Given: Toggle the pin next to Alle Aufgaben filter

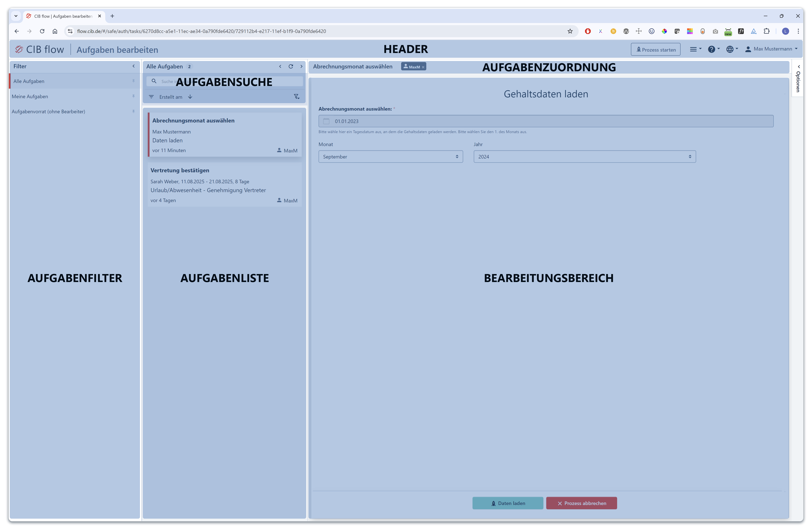Looking at the screenshot, I should pyautogui.click(x=133, y=81).
